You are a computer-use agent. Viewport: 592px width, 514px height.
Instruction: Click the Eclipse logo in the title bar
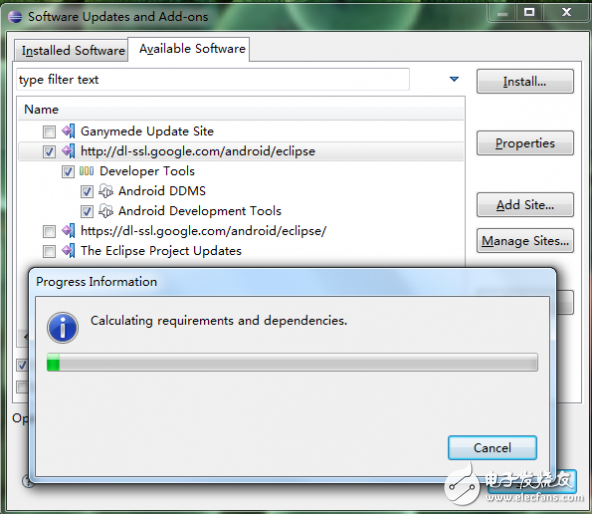[x=15, y=17]
